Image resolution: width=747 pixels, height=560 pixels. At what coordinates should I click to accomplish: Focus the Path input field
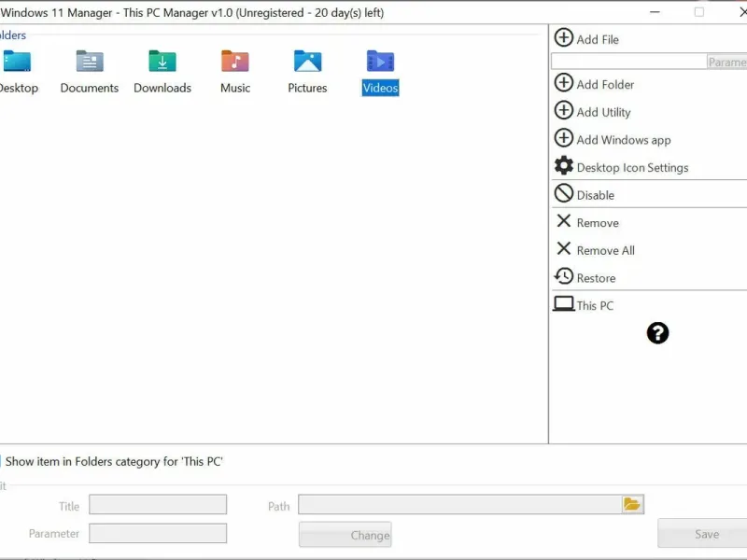[460, 505]
